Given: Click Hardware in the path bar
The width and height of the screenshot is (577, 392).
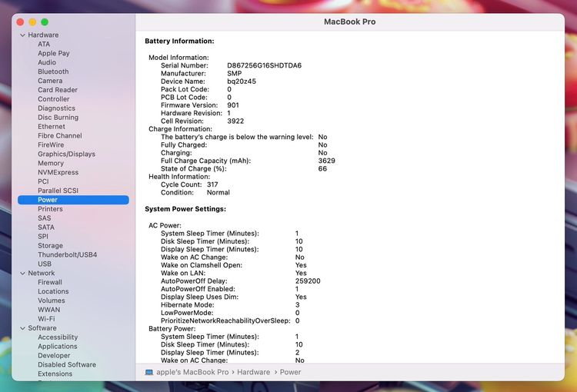Looking at the screenshot, I should pos(254,372).
